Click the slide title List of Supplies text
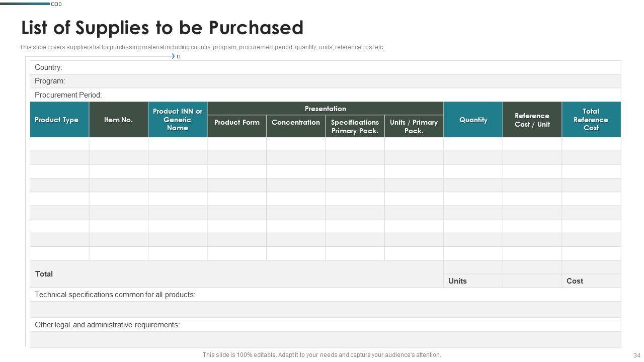The image size is (644, 362). [x=162, y=28]
